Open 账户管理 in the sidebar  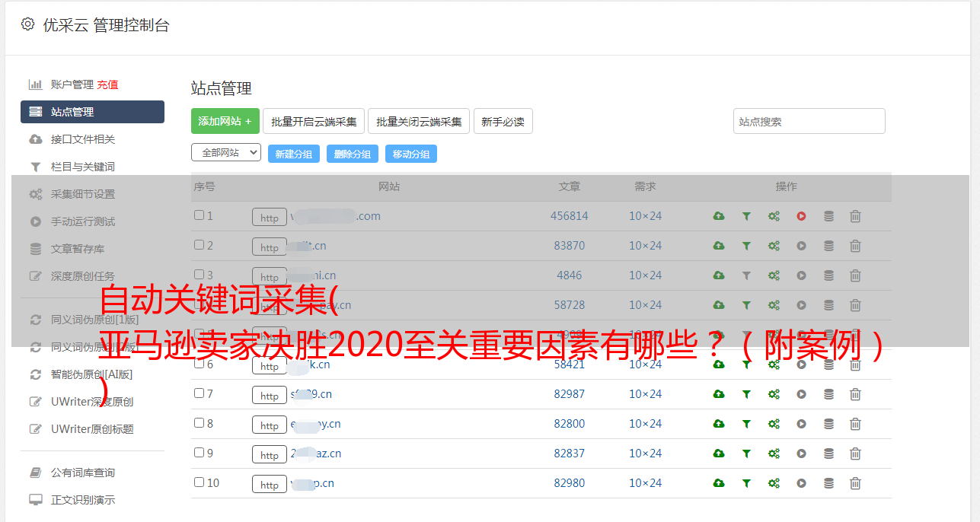72,84
